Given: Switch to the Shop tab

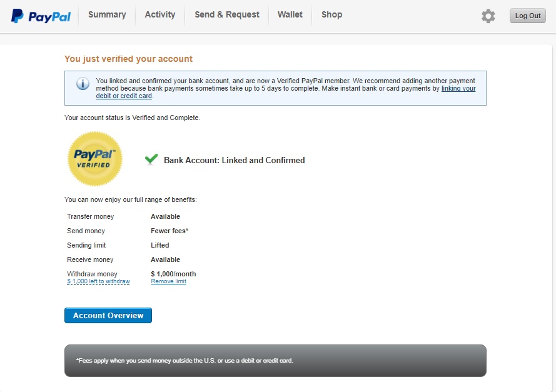Looking at the screenshot, I should [x=332, y=14].
